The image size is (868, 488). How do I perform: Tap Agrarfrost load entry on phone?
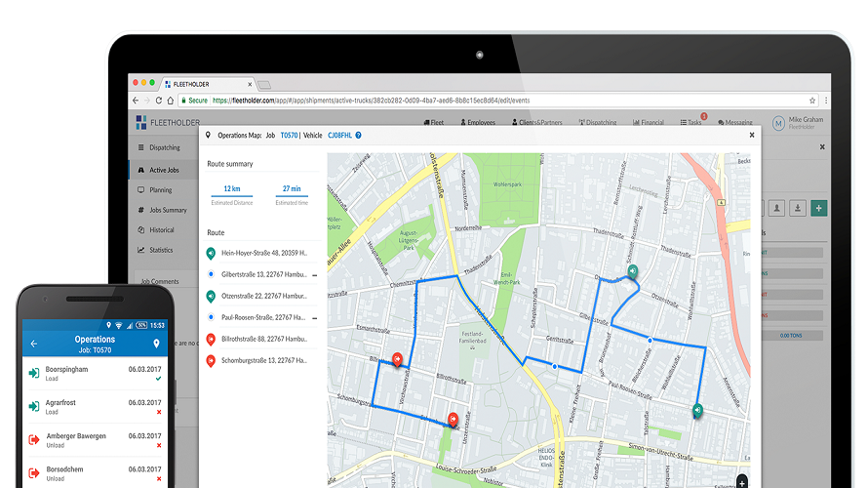coord(96,407)
